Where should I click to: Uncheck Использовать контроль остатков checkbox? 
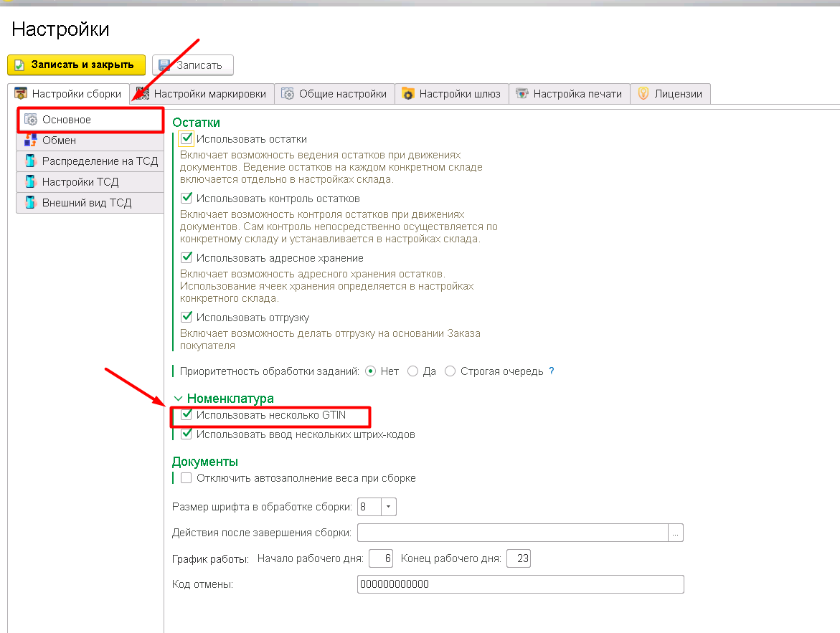coord(187,198)
